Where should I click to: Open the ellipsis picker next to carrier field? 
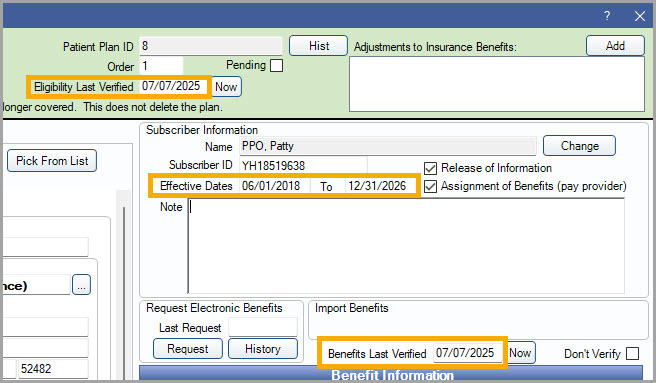[81, 285]
